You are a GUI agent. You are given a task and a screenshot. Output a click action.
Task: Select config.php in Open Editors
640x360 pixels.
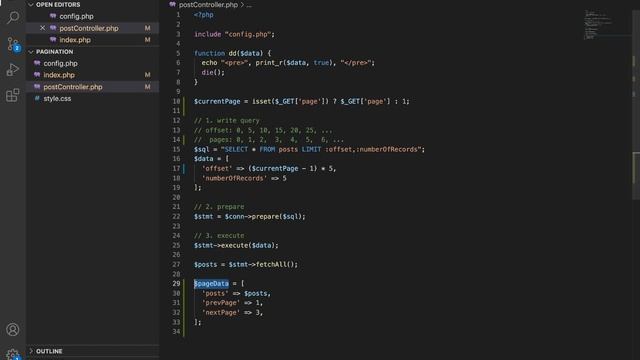(x=76, y=16)
